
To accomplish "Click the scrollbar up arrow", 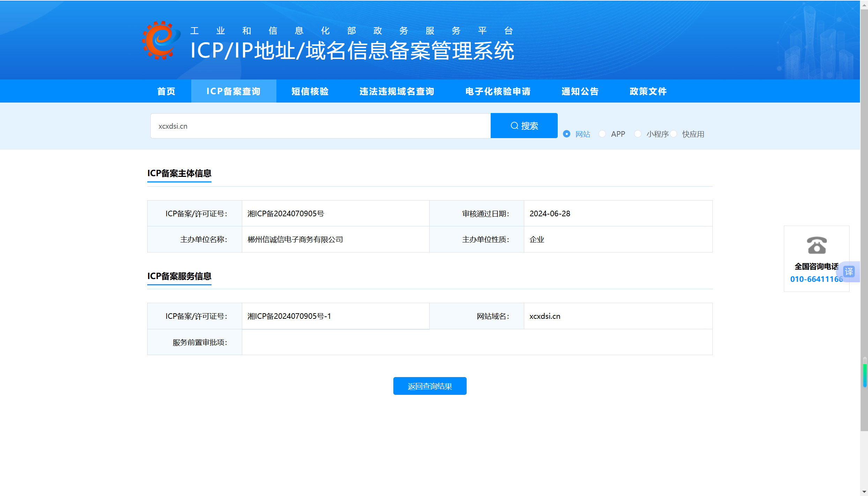I will point(864,5).
